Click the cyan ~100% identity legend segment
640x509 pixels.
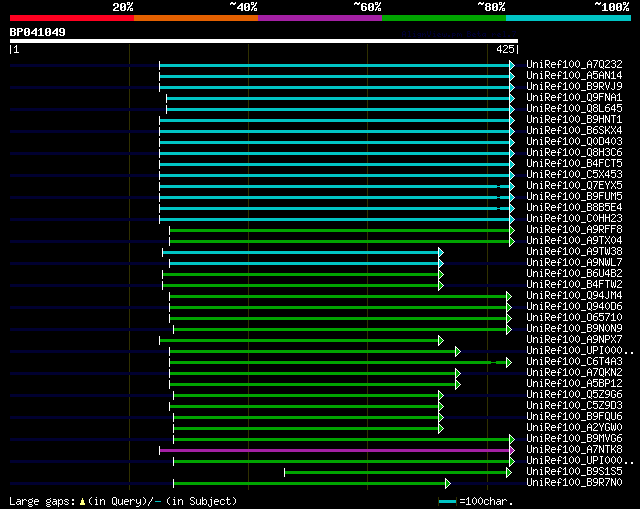[569, 18]
